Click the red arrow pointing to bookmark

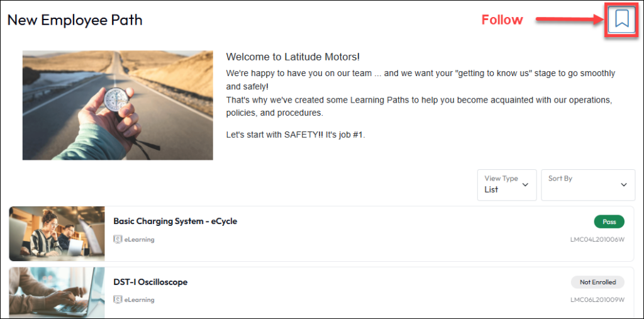tap(569, 20)
